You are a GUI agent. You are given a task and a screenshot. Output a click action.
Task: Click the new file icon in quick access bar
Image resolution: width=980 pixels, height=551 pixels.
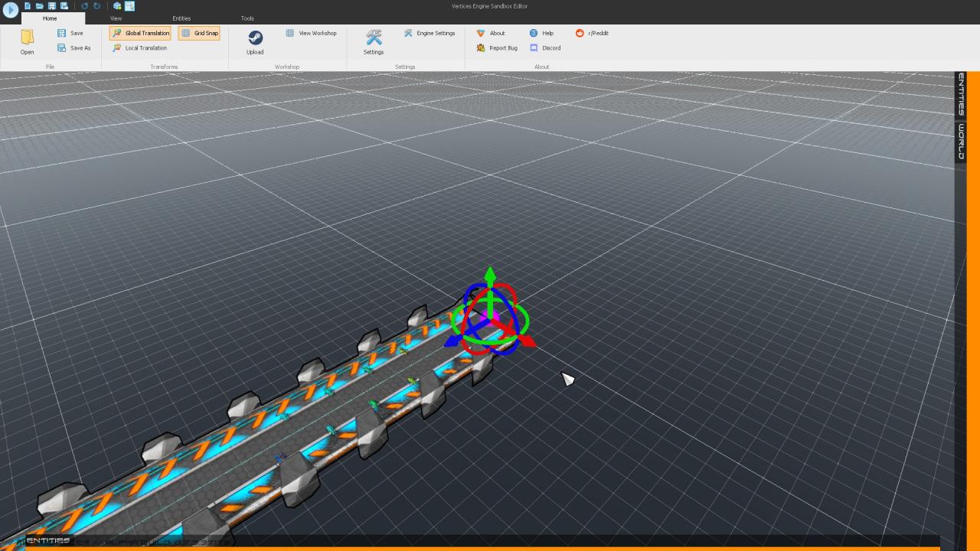point(28,6)
